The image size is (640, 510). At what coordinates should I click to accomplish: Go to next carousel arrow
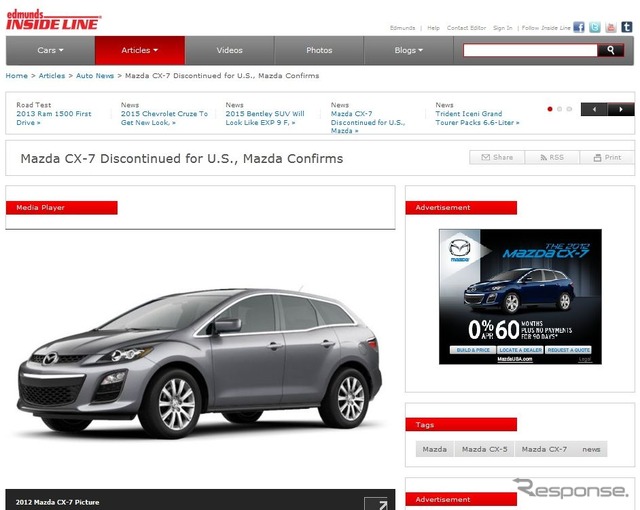pos(621,109)
